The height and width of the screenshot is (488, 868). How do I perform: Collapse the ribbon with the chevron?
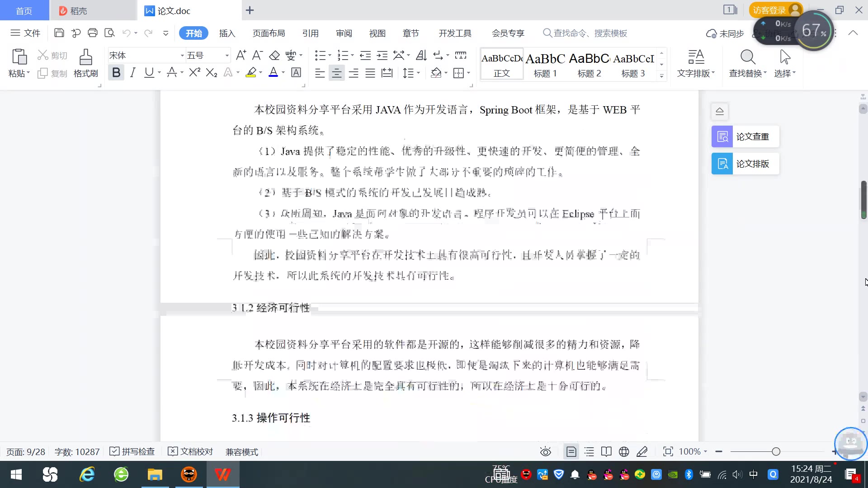(853, 33)
